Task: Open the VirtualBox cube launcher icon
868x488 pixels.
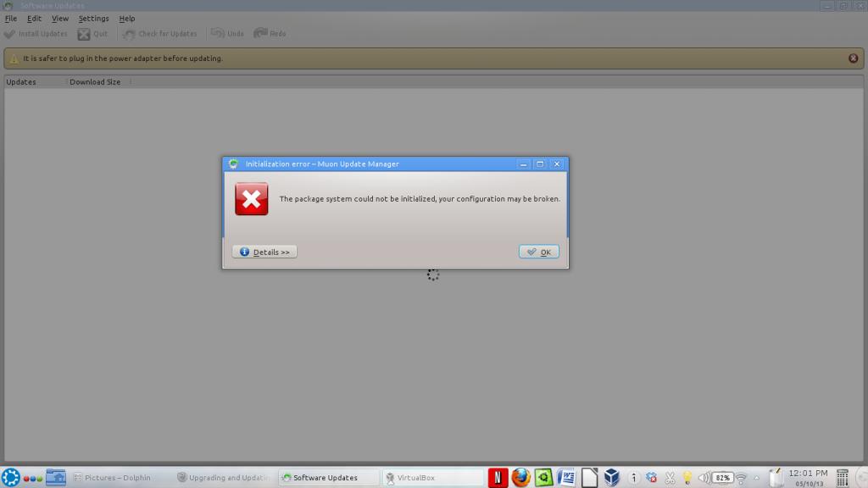Action: click(x=611, y=478)
